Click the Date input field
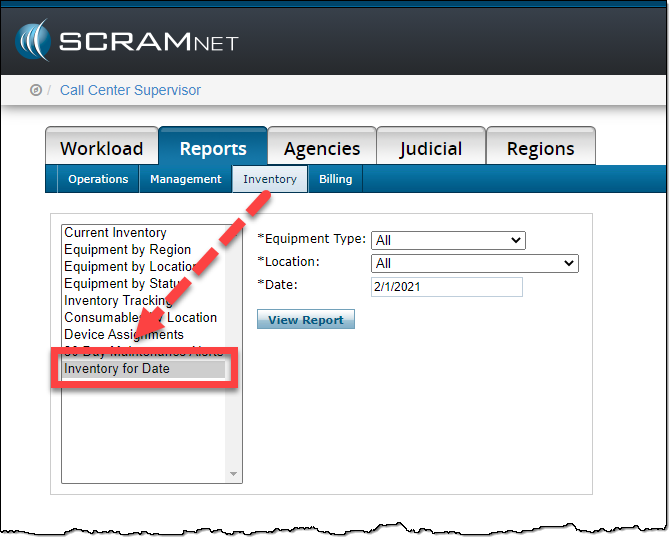Image resolution: width=672 pixels, height=540 pixels. (x=447, y=287)
